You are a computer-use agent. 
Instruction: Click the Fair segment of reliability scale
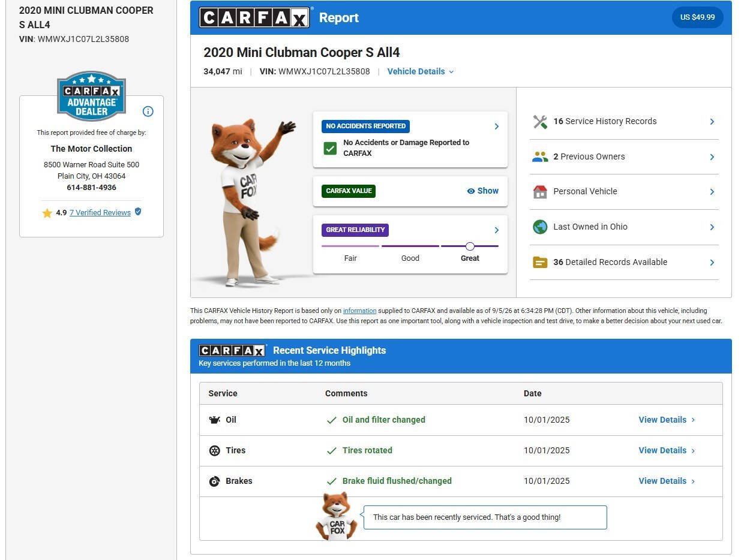[350, 246]
